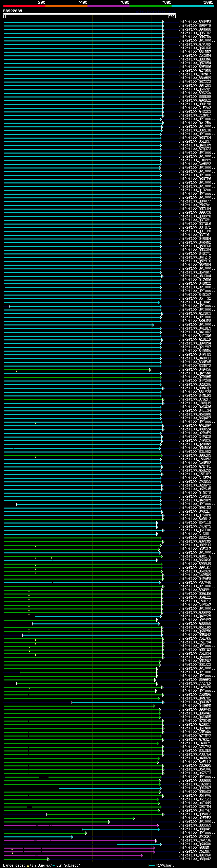217x868 pixels.
Task: Select hit label UniRef100_Q49456
Action: pyautogui.click(x=195, y=370)
